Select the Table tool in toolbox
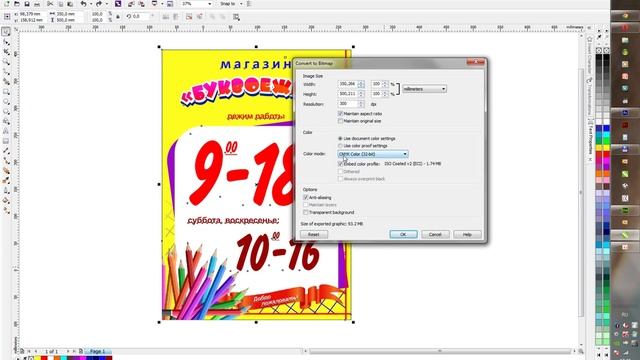640x360 pixels. (6, 141)
